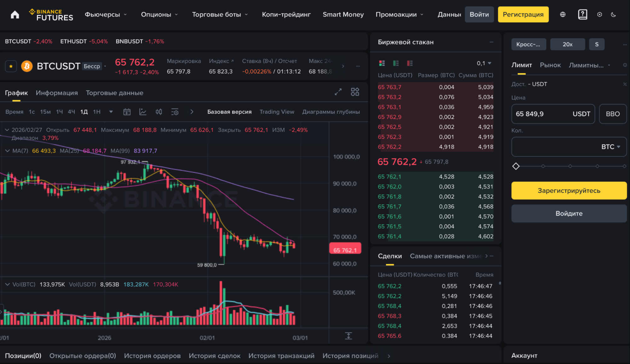Open the Копи-трейдинг menu item
Image resolution: width=630 pixels, height=364 pixels.
[286, 14]
